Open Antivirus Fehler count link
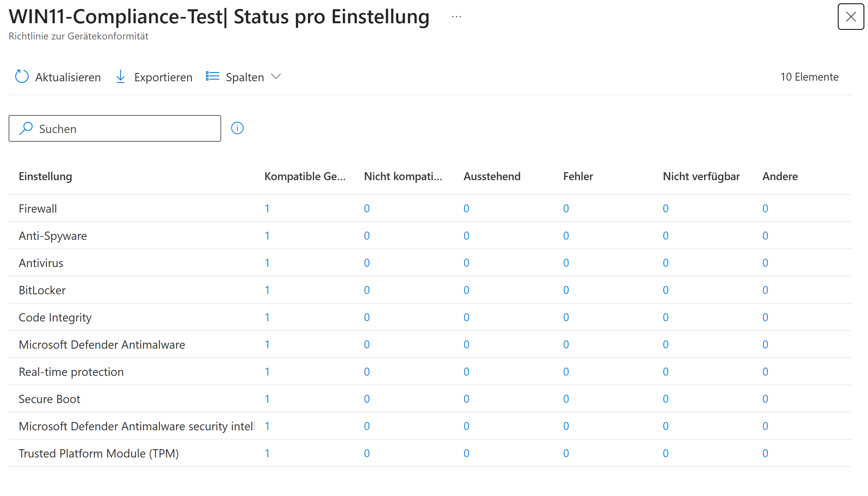Screen dimensions: 868x496 pos(565,263)
